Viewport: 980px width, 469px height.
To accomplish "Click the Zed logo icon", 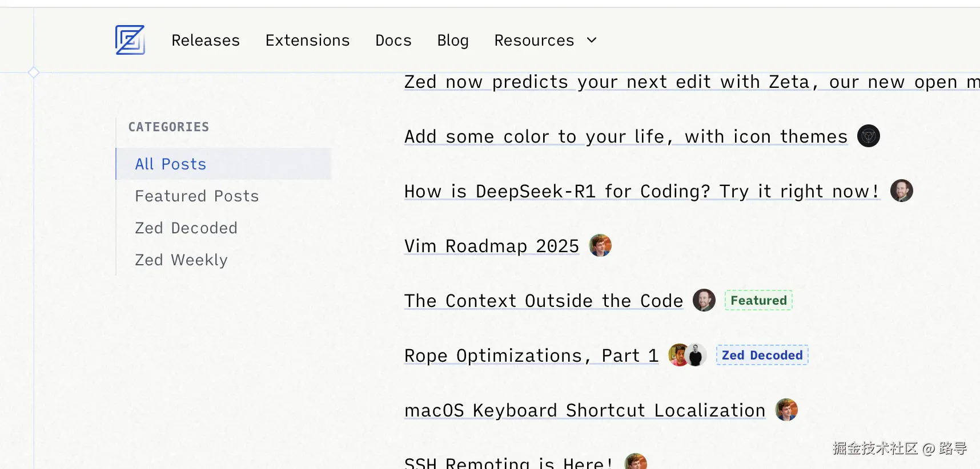I will 130,40.
